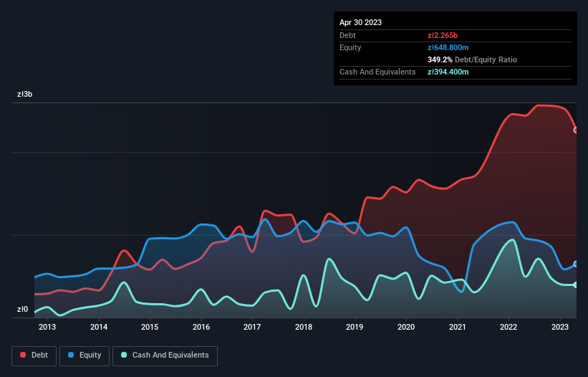Viewport: 588px width, 377px height.
Task: Toggle the Equity series legend button
Action: pos(85,355)
